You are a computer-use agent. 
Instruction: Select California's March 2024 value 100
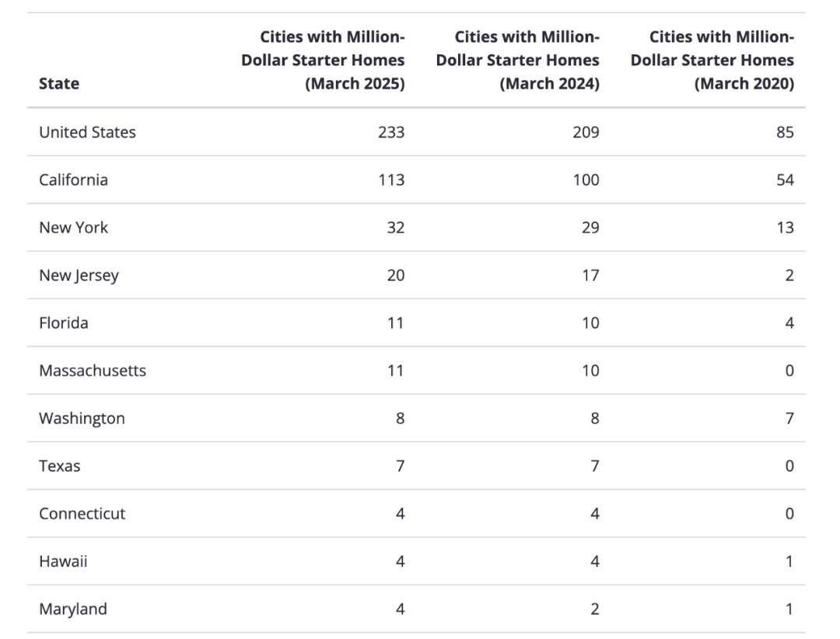[x=585, y=180]
